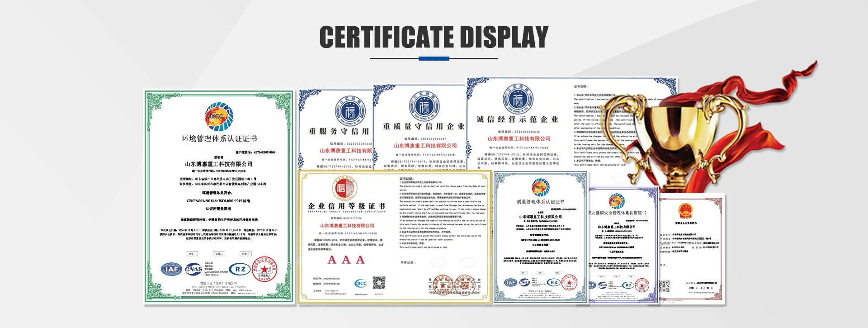Click the blue seal above 诚信经营示范企业

(518, 99)
